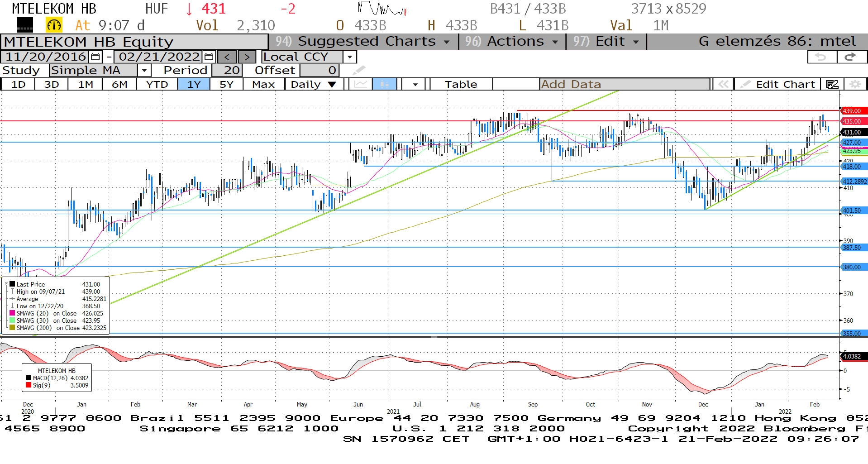868x464 pixels.
Task: Click the Offset value field
Action: click(x=320, y=70)
